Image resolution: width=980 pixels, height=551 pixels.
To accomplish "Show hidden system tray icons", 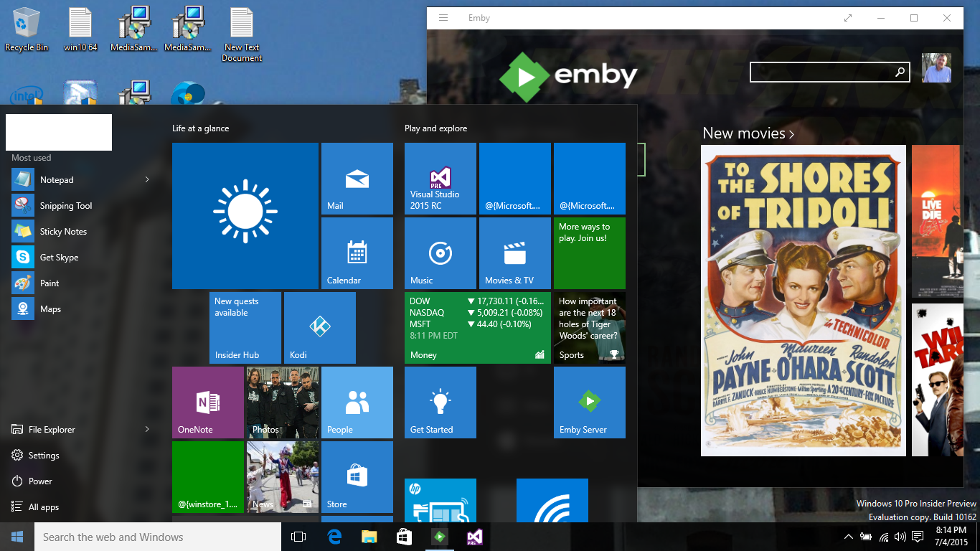I will pyautogui.click(x=849, y=537).
